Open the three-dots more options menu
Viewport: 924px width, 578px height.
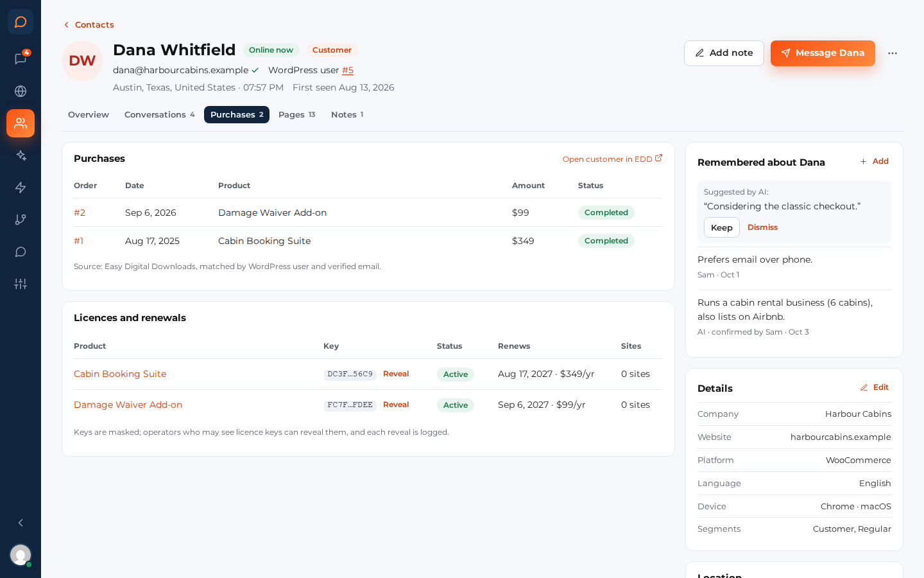click(893, 53)
